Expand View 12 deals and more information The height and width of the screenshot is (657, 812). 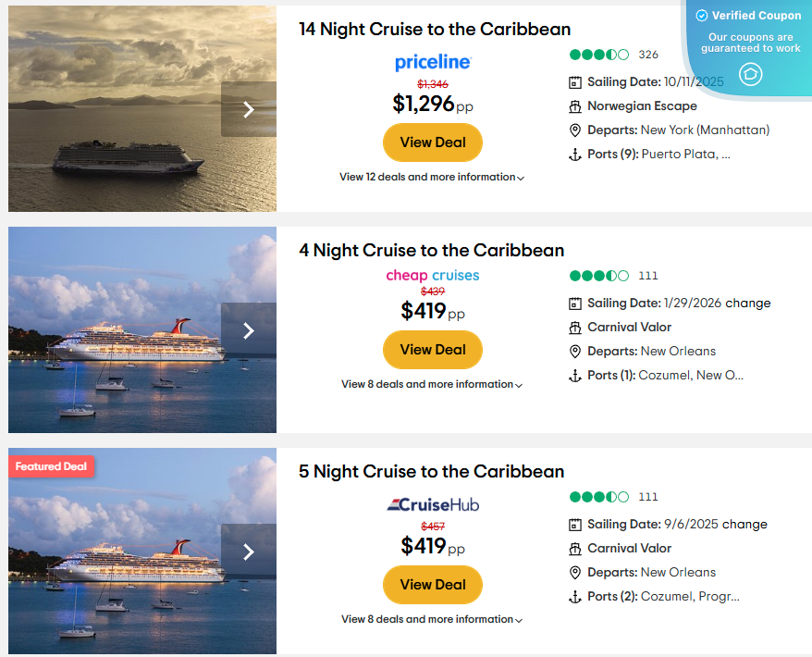432,177
